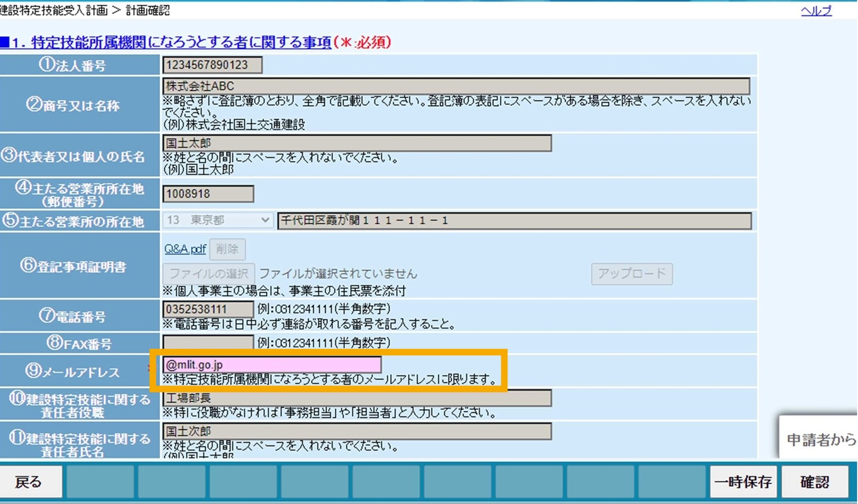Screen dimensions: 858x504
Task: Open the section 1 特定技能所属機関 heading link
Action: click(x=166, y=43)
